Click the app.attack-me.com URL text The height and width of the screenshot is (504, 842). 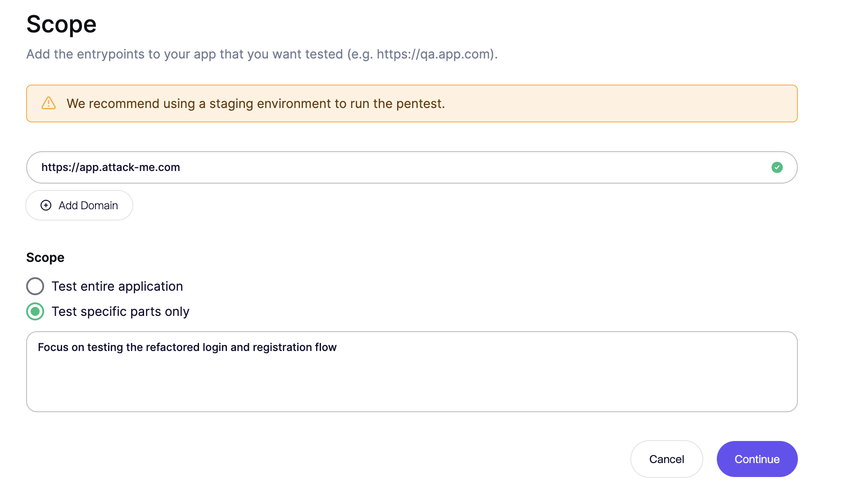coord(111,167)
